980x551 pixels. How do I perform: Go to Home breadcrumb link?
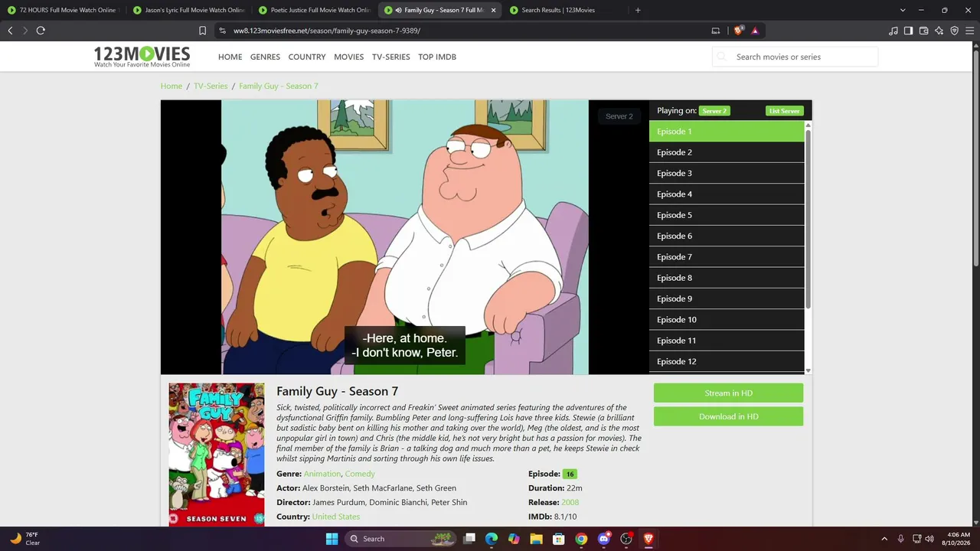[171, 86]
